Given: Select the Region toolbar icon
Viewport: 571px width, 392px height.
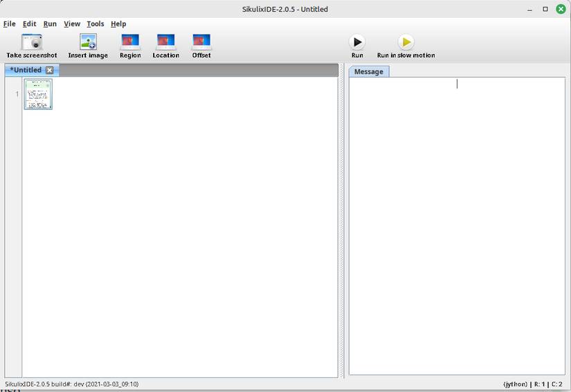Looking at the screenshot, I should pos(130,41).
